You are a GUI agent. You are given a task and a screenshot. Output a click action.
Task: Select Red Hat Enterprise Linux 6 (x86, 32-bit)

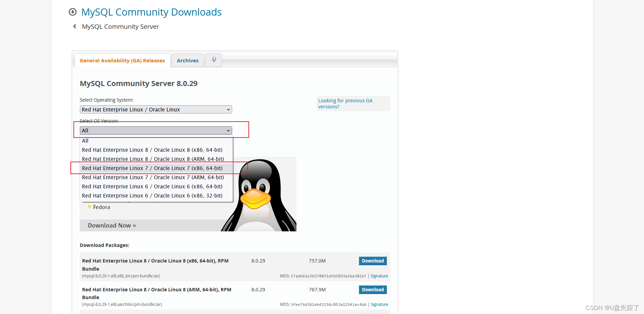click(x=152, y=195)
